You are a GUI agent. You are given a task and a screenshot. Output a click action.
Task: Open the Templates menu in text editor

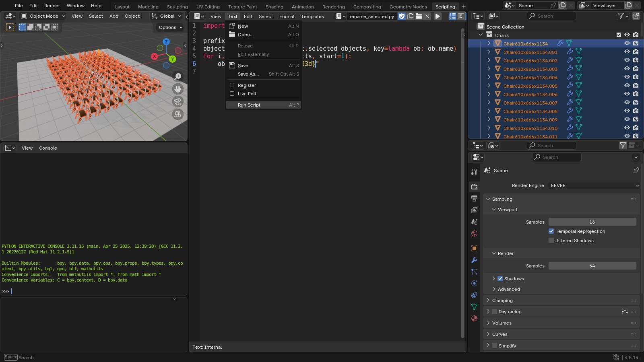click(x=312, y=16)
